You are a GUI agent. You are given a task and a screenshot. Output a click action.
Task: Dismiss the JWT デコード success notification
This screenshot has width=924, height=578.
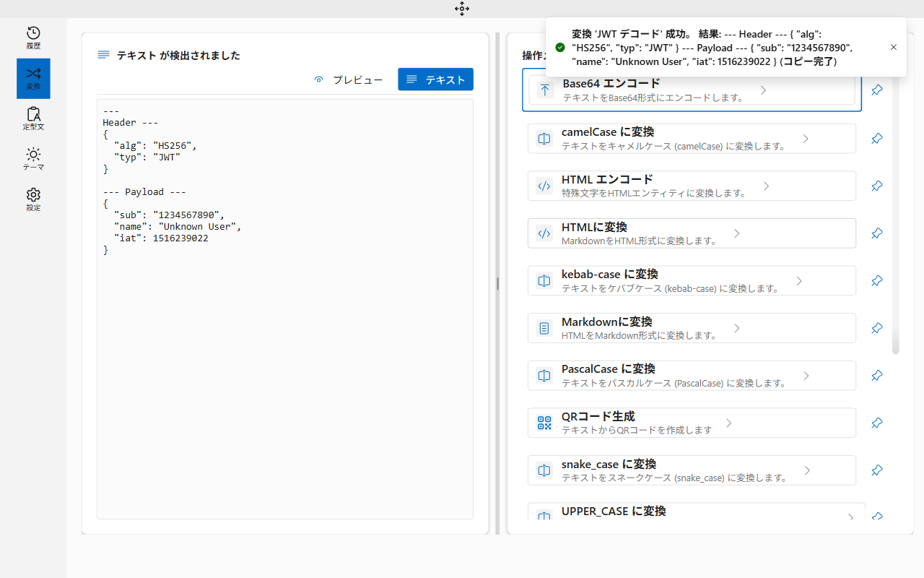point(893,47)
